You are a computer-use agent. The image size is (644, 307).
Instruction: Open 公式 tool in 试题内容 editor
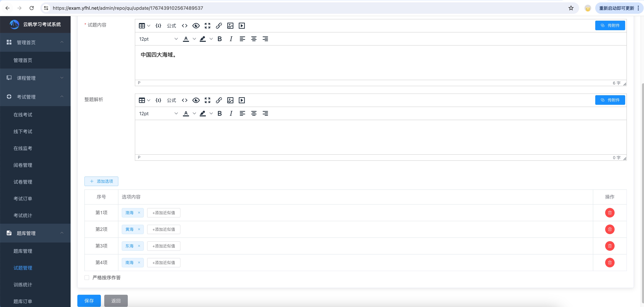pos(172,26)
